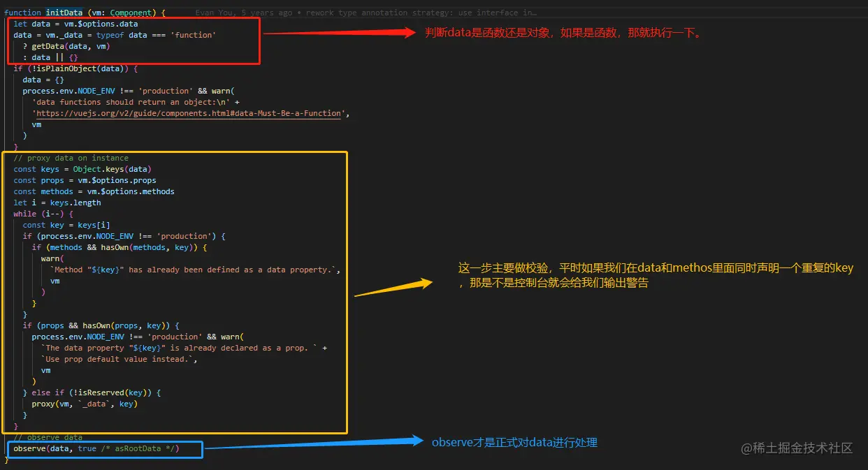Select the getData(data, vm) call
The width and height of the screenshot is (868, 470).
71,46
